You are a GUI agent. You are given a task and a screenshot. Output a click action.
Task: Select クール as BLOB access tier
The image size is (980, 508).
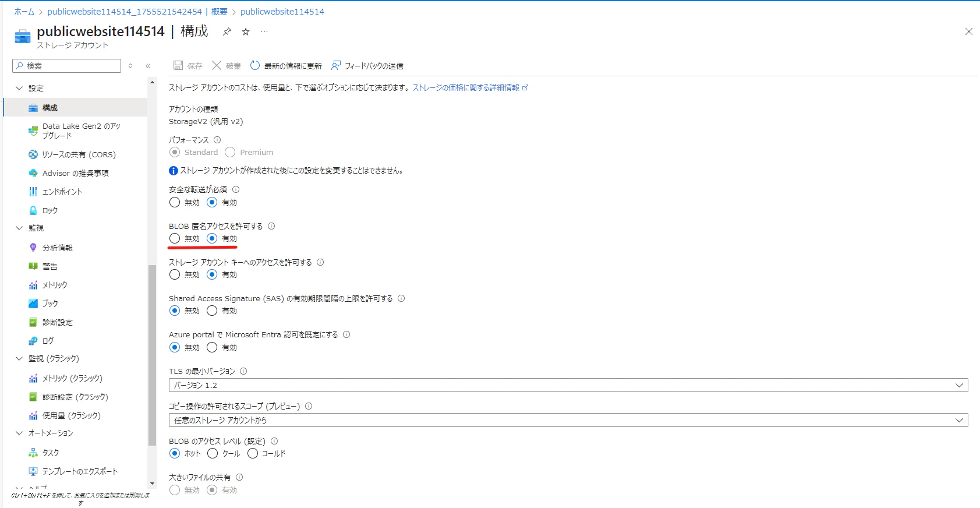coord(213,453)
